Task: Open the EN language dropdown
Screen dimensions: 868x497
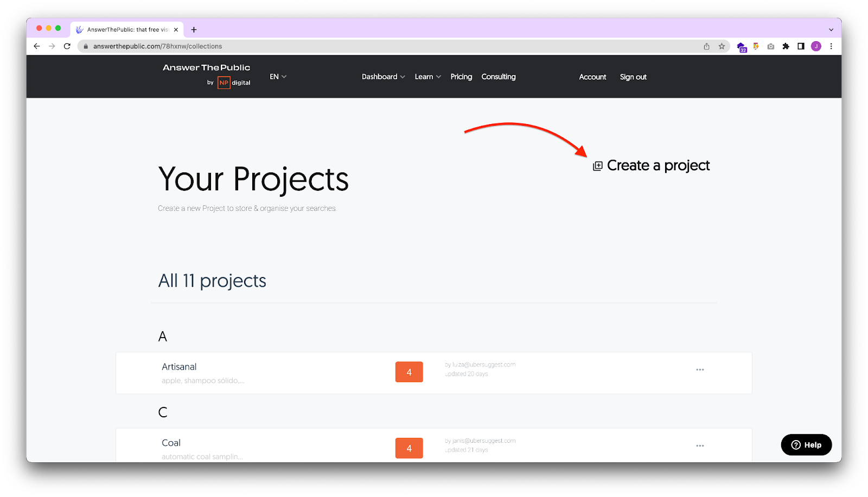Action: [x=278, y=77]
